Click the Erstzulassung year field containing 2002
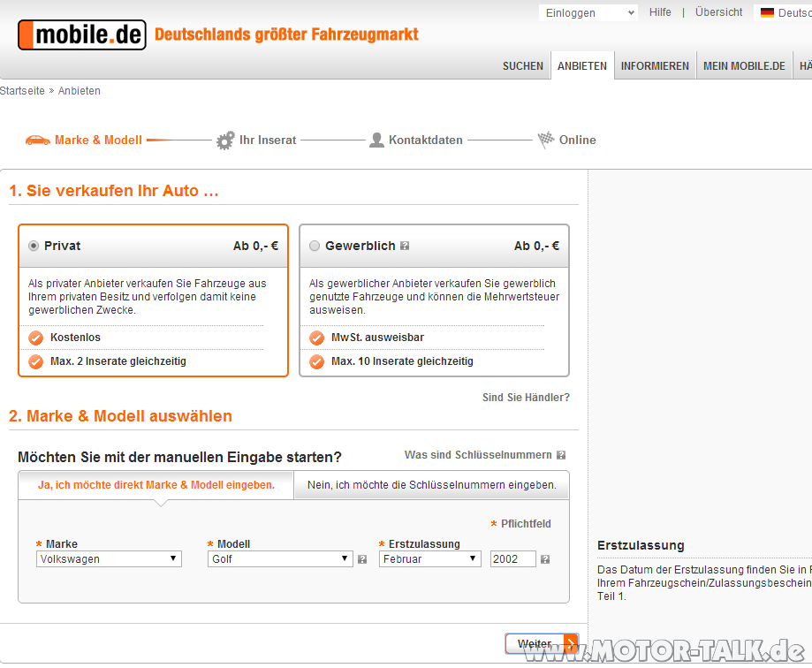 pos(512,558)
